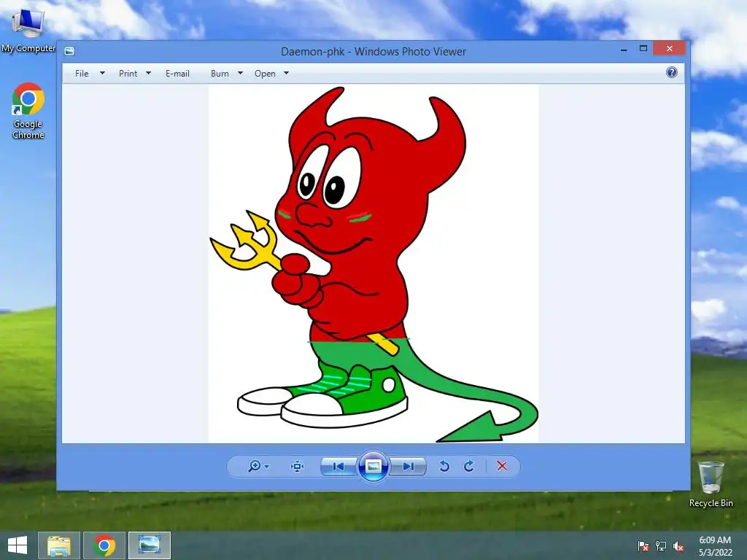Click the Daemon-phk image in viewer
Screen dimensions: 747x560
coord(373,264)
